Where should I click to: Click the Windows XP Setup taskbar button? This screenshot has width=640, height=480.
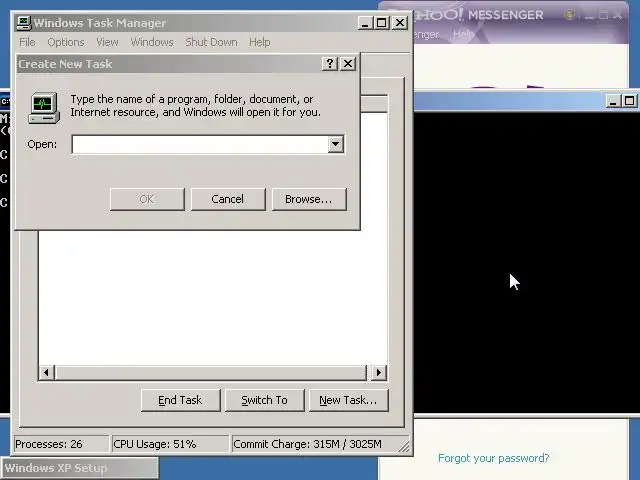(79, 468)
